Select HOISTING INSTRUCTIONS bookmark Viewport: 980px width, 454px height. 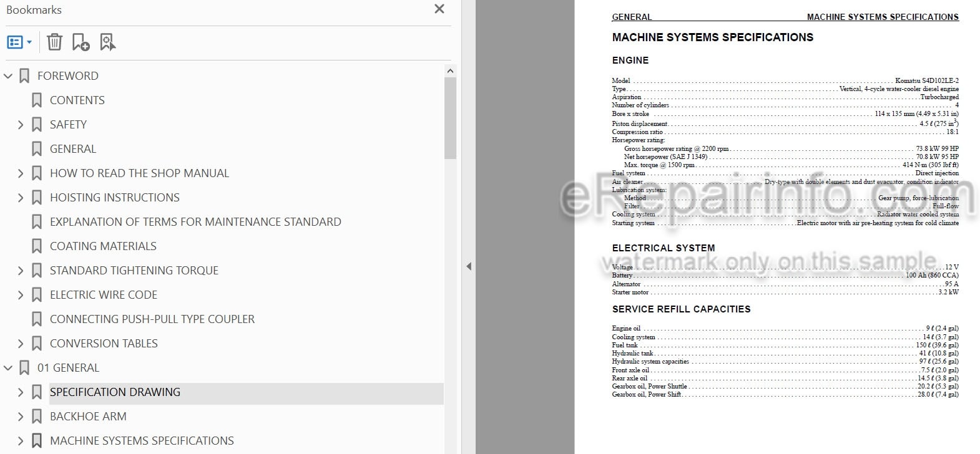115,198
